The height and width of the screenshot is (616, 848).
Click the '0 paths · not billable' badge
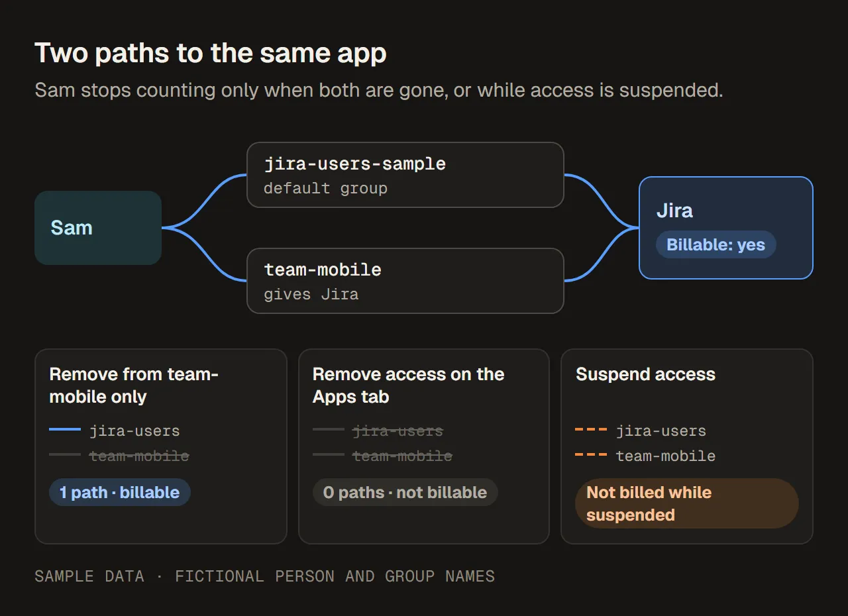click(x=405, y=492)
